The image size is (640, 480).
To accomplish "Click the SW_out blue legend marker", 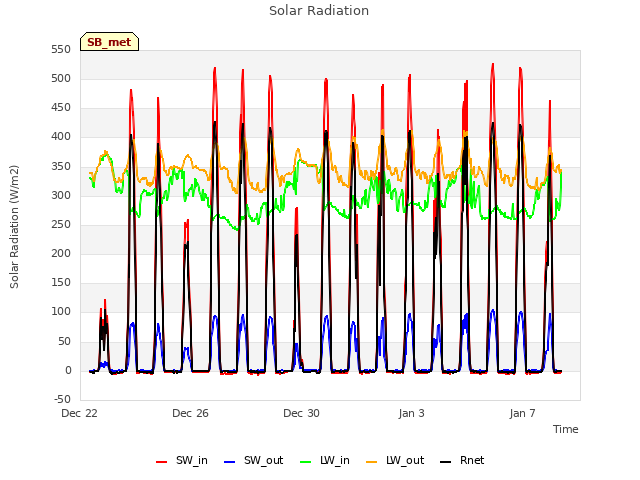I will (230, 462).
